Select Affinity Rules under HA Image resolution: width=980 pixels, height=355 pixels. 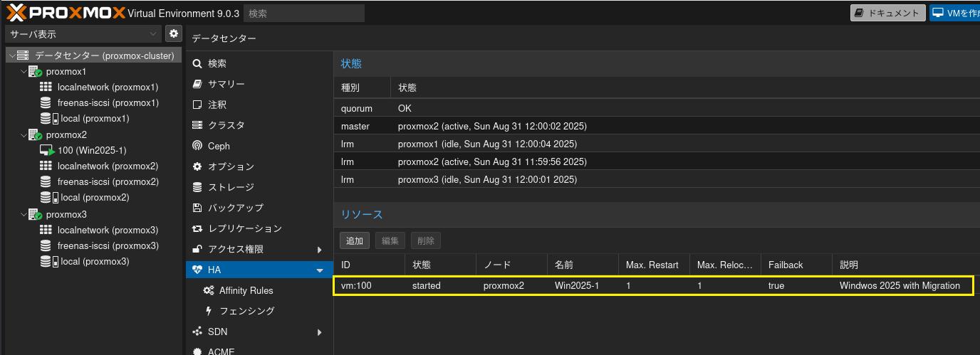(x=259, y=290)
